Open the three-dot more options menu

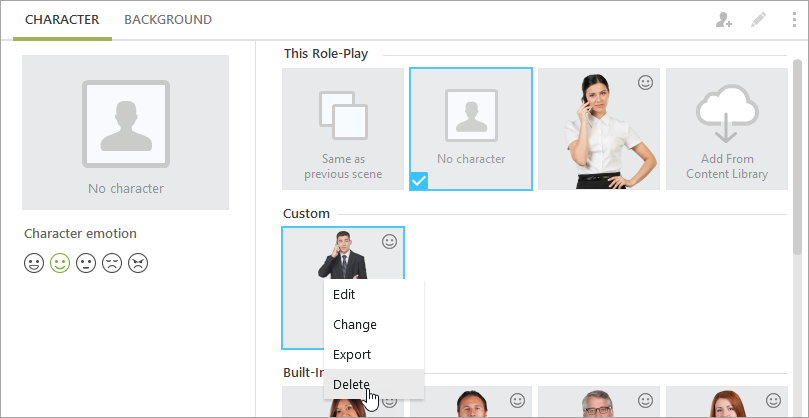(x=794, y=20)
